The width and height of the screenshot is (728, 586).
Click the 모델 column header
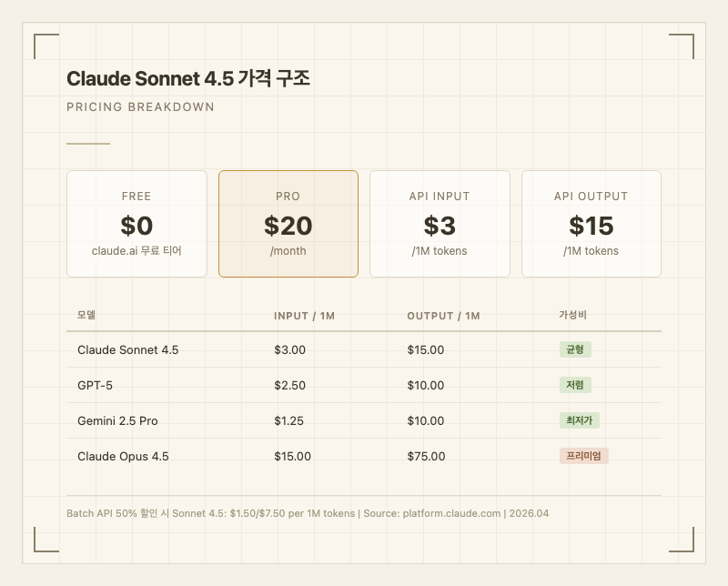point(86,315)
